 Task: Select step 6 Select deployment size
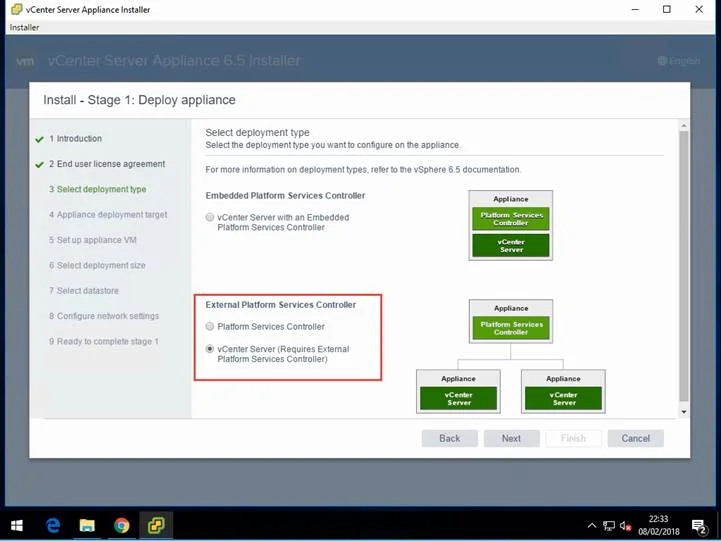[97, 265]
